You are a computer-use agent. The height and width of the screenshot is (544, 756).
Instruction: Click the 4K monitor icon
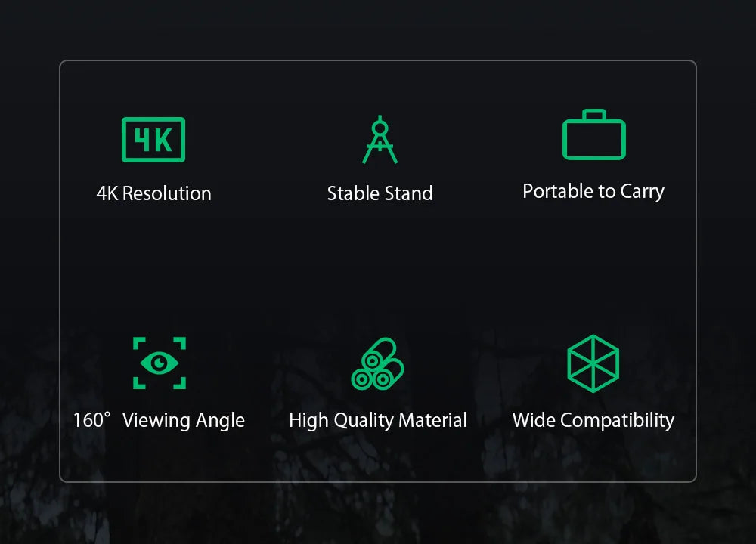[x=153, y=140]
